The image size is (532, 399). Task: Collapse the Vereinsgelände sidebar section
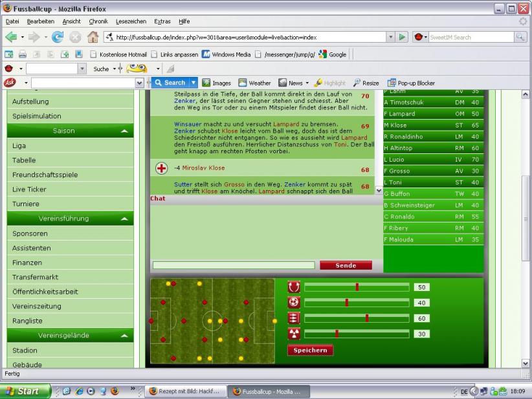click(x=124, y=336)
